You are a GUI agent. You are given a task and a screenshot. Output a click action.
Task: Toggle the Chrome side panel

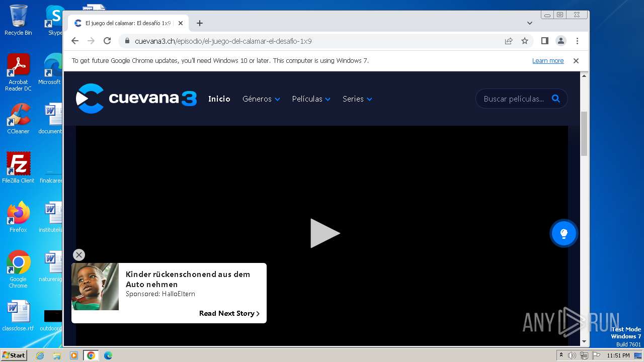point(544,41)
